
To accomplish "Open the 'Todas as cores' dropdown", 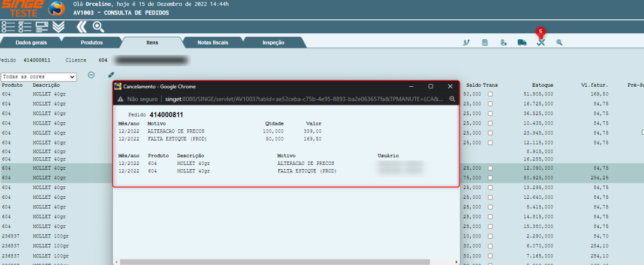I will coord(39,77).
